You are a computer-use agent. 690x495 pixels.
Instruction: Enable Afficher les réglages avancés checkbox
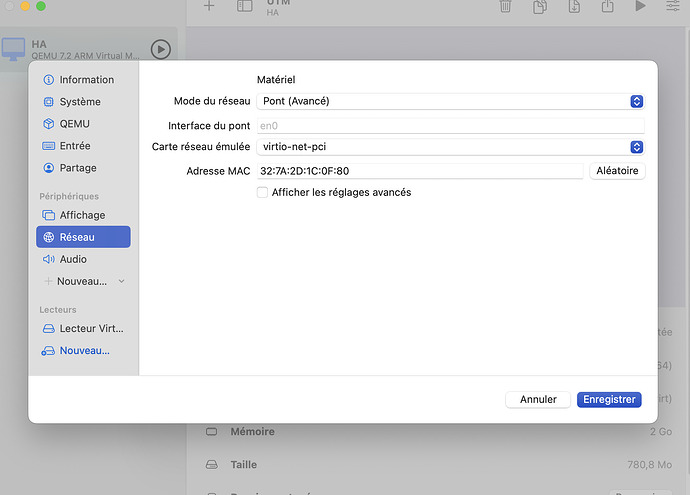[263, 192]
